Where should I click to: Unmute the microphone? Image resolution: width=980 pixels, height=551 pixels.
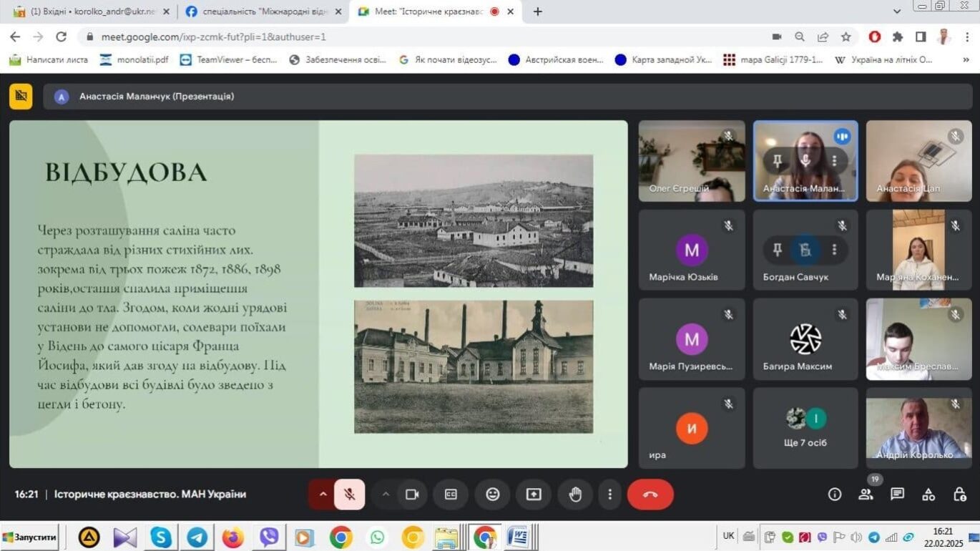pos(350,494)
